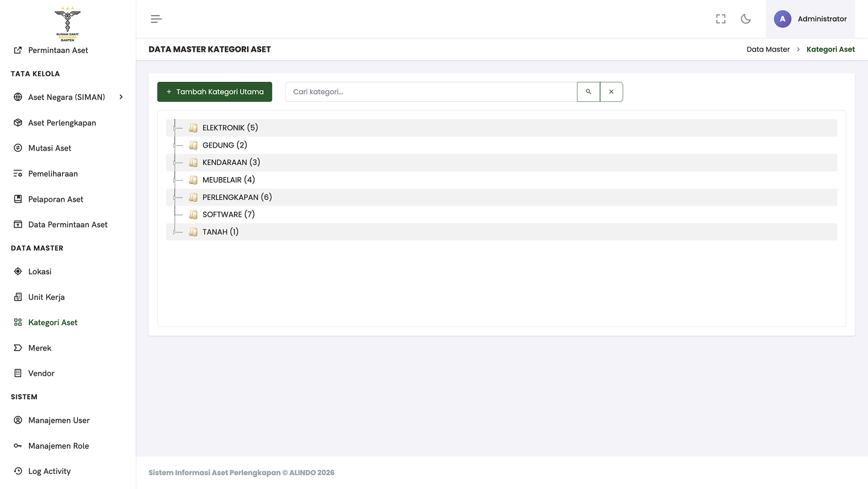
Task: Open Data Permintaan Aset
Action: (68, 225)
